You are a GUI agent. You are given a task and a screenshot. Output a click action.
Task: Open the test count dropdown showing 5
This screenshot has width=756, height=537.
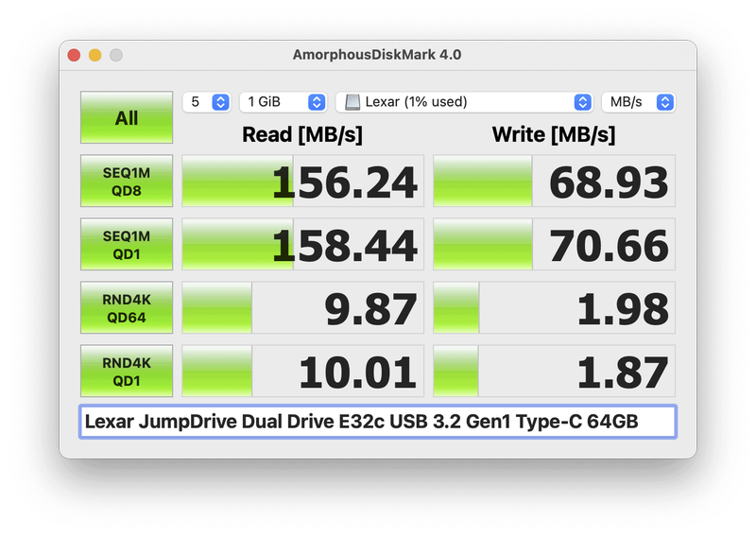click(207, 102)
